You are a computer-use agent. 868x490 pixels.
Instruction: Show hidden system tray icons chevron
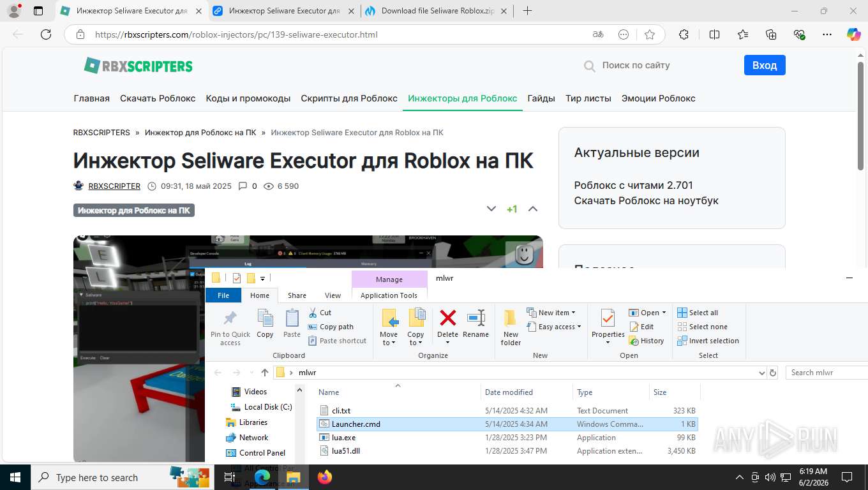[x=740, y=477]
